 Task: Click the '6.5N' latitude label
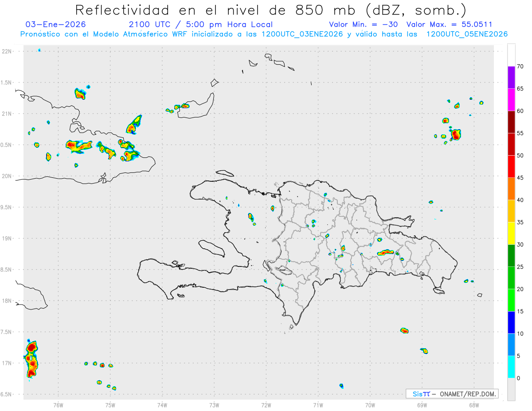(x=7, y=394)
